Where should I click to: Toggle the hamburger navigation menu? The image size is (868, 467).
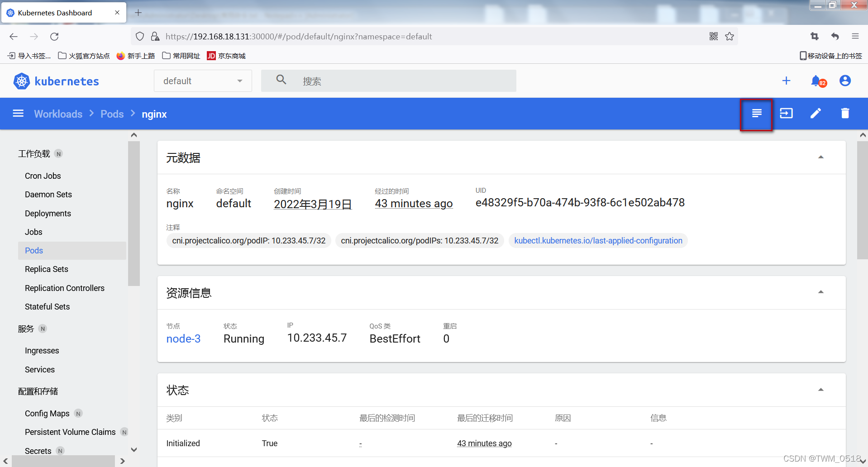(x=18, y=114)
